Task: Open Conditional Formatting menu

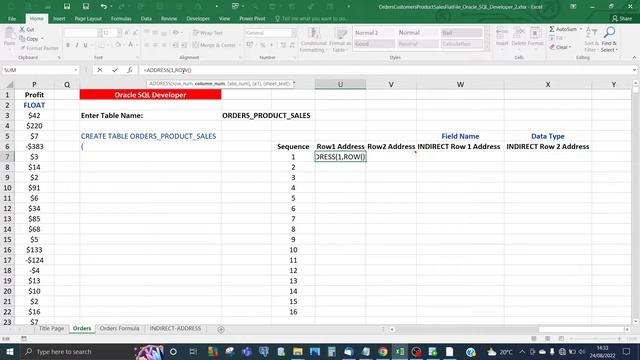Action: pyautogui.click(x=313, y=40)
